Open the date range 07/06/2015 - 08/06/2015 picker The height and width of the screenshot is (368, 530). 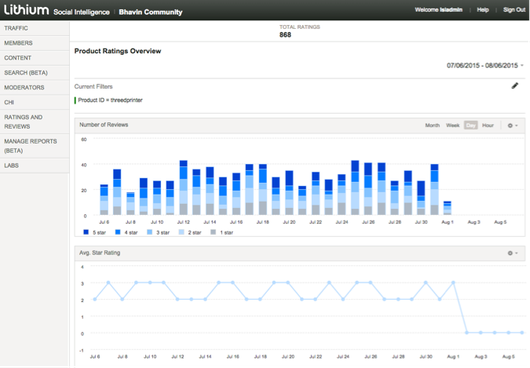(485, 66)
